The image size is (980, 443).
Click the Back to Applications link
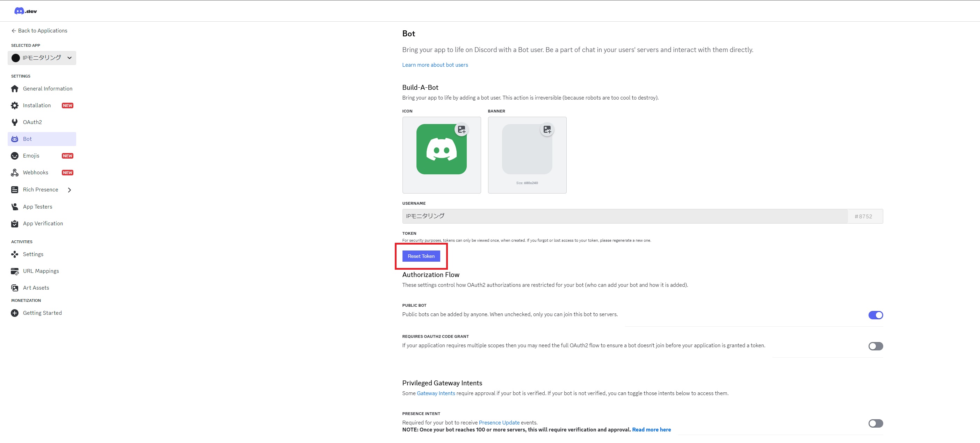39,31
